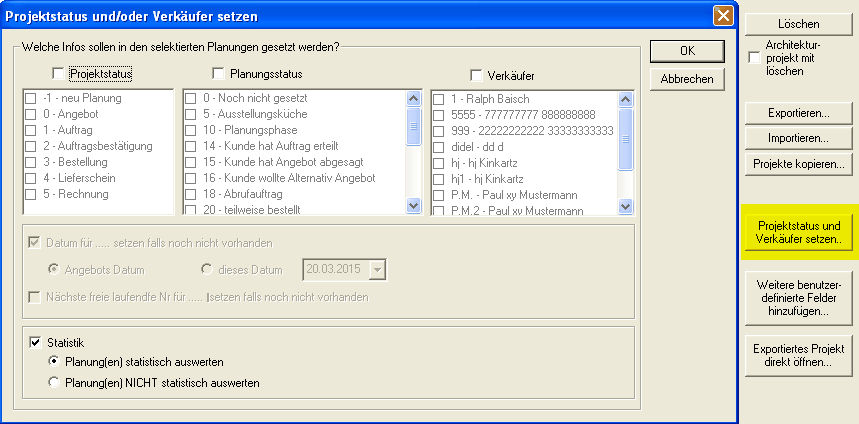This screenshot has width=859, height=424.
Task: Click the Exportieren... button
Action: tap(797, 112)
